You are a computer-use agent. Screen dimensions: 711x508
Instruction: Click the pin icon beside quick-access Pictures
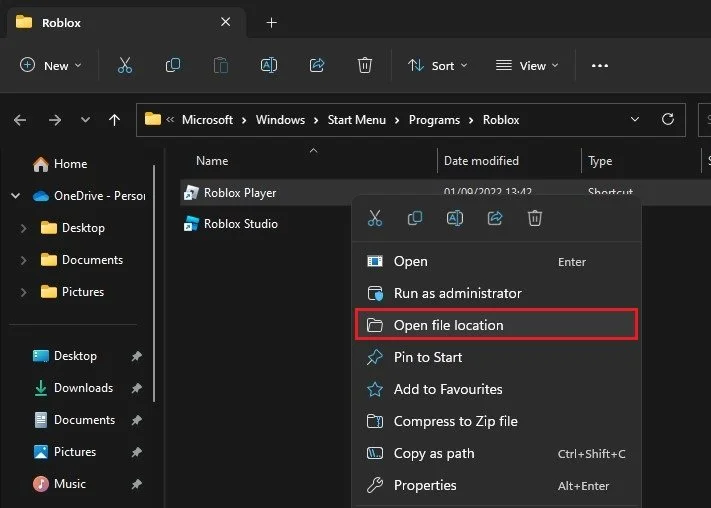(x=136, y=452)
